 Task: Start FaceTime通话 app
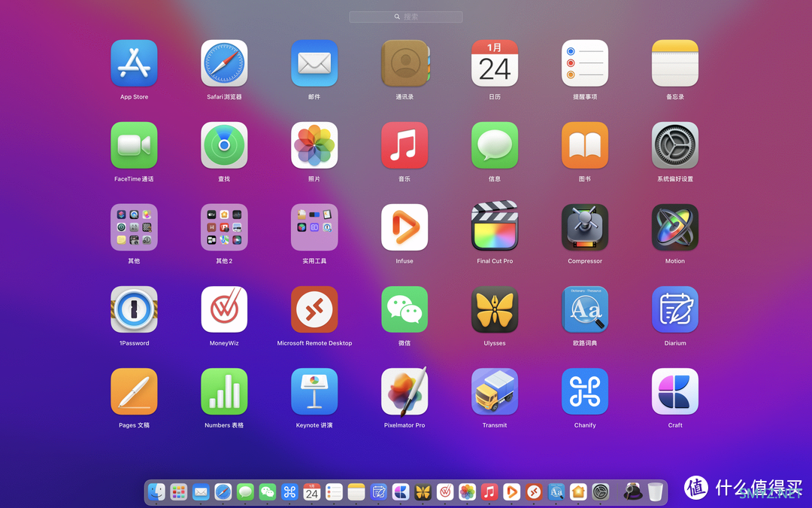(134, 145)
